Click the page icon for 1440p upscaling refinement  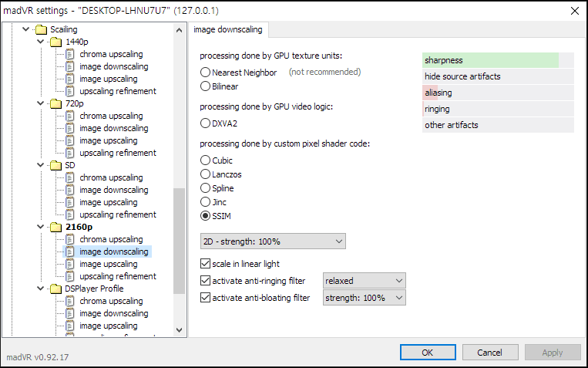pyautogui.click(x=70, y=91)
